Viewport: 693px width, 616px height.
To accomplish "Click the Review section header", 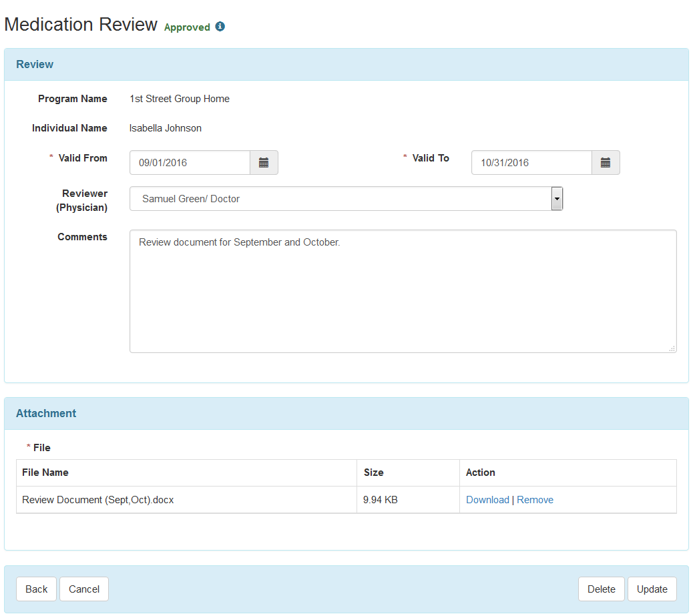I will pos(346,65).
